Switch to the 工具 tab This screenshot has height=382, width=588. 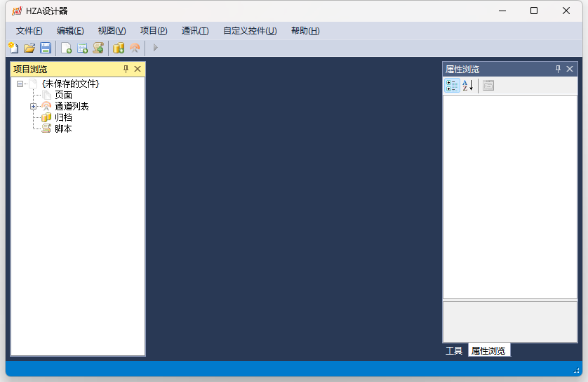tap(454, 351)
